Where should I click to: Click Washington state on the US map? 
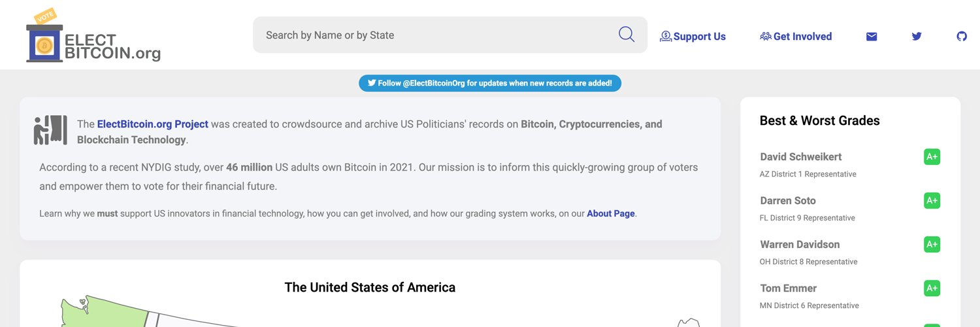coord(111,315)
